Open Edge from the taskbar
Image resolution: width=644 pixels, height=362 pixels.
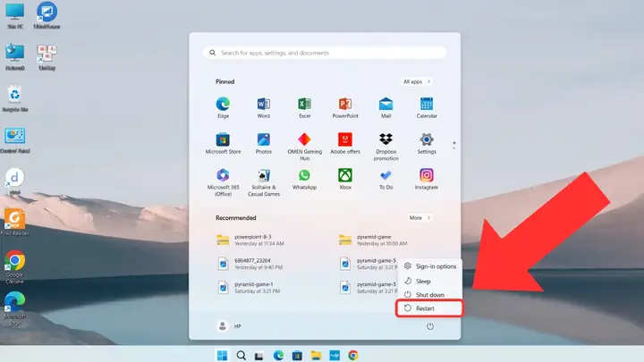[278, 355]
